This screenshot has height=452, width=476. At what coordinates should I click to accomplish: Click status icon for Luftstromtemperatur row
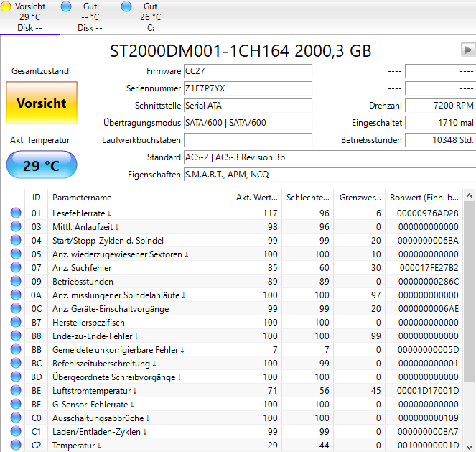point(16,391)
